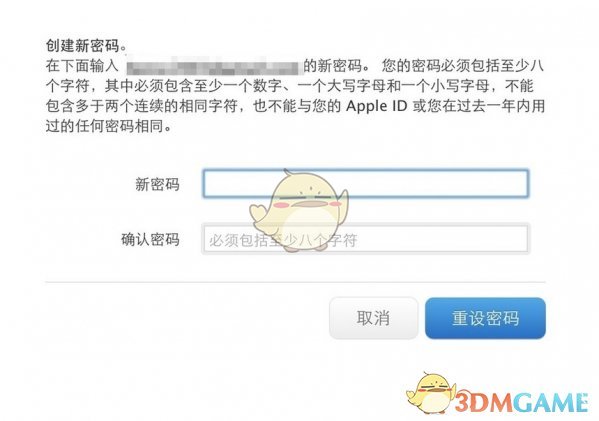
Task: Cancel with the 取消 button
Action: tap(373, 318)
